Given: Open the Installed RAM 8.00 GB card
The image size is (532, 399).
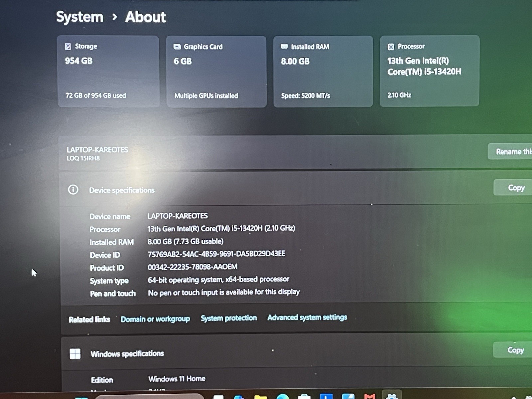Looking at the screenshot, I should pos(323,71).
